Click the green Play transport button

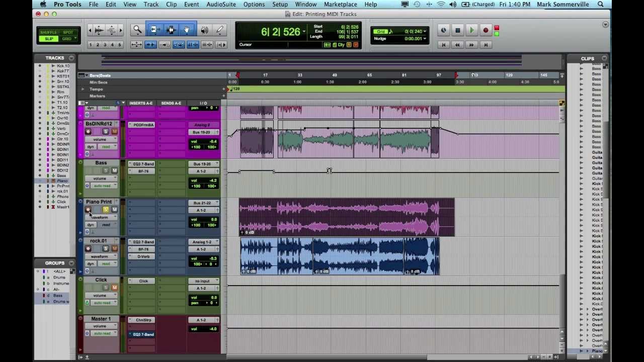[471, 31]
